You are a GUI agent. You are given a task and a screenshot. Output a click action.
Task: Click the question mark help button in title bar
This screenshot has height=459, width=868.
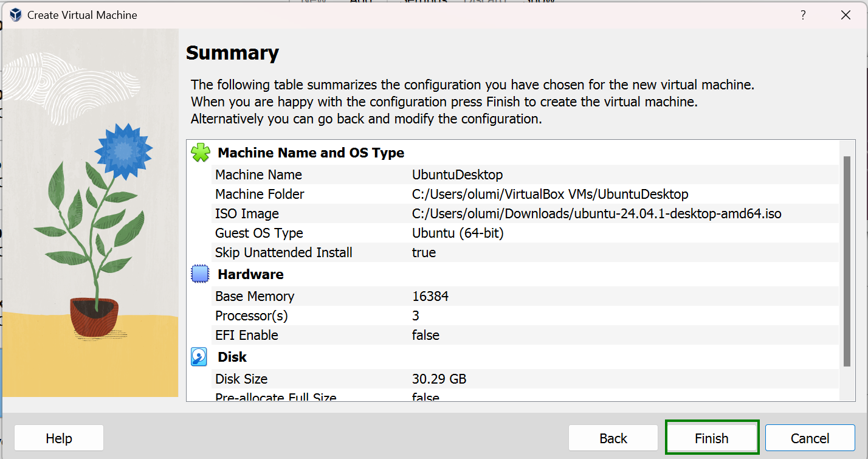(x=803, y=15)
